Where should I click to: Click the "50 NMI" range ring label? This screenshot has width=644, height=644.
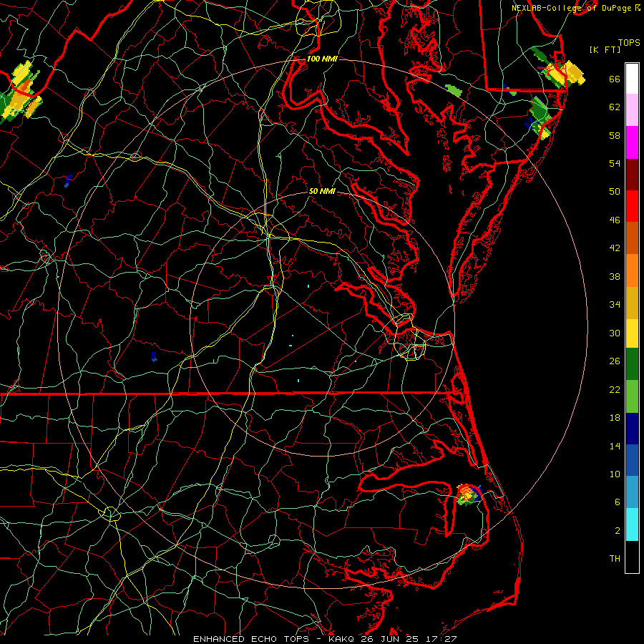click(x=322, y=191)
